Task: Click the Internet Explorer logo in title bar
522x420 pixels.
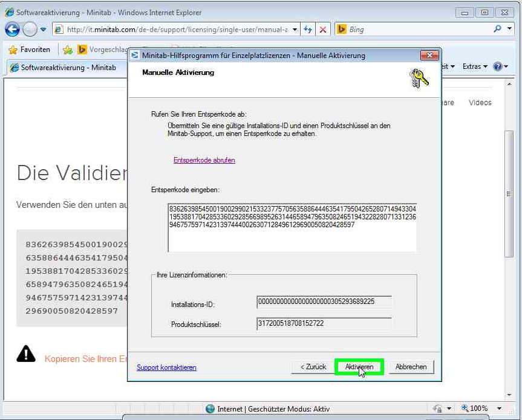Action: tap(9, 12)
